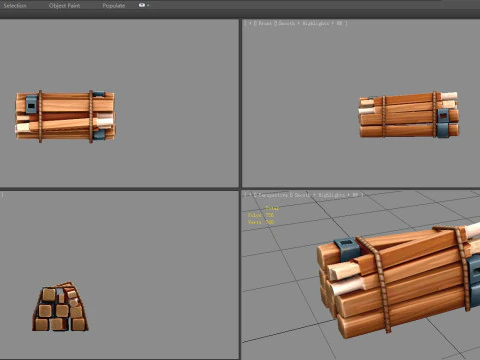Select the wood bundle in Front viewport
The width and height of the screenshot is (480, 360).
point(409,114)
